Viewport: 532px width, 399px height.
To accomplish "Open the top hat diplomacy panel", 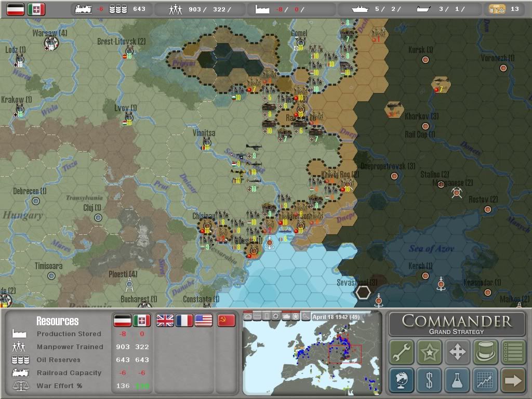I will point(485,352).
